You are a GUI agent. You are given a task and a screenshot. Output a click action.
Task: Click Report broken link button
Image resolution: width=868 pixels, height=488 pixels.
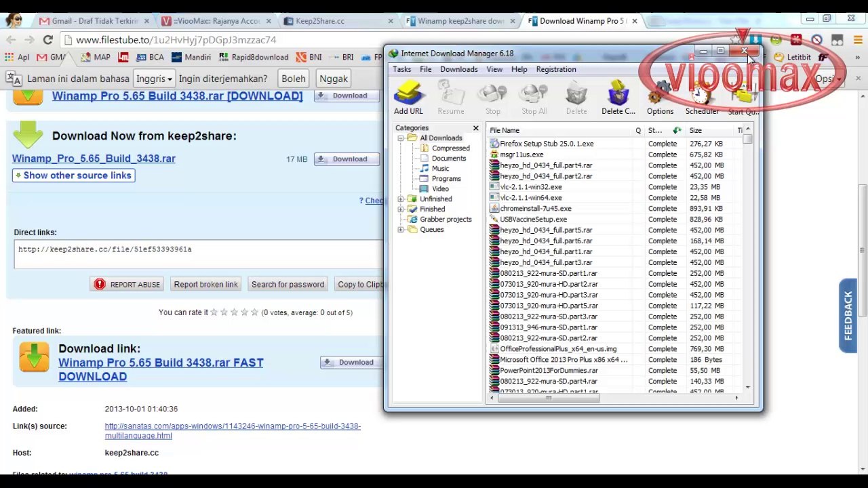pos(205,285)
